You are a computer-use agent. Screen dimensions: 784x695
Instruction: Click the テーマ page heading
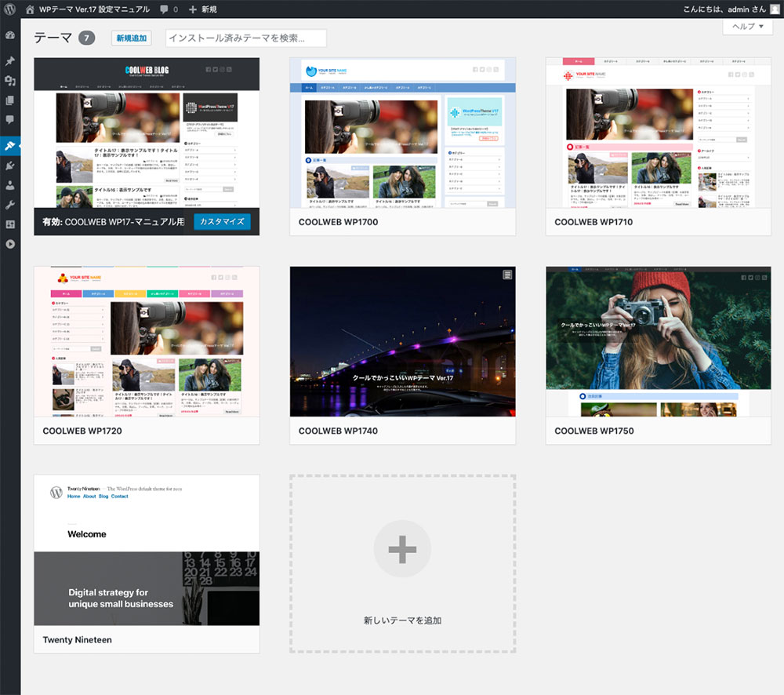[x=53, y=38]
